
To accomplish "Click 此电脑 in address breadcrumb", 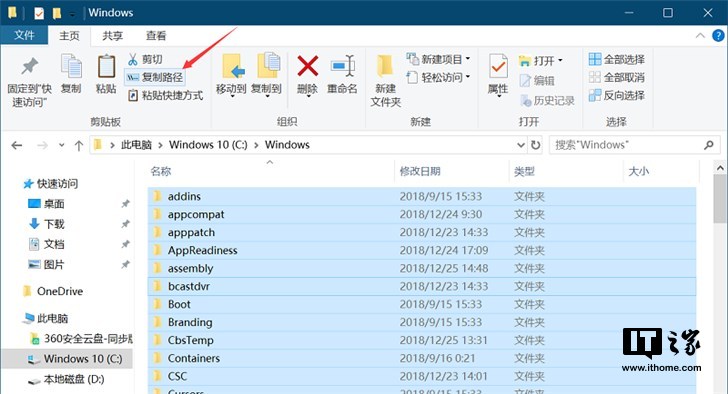I will 136,145.
